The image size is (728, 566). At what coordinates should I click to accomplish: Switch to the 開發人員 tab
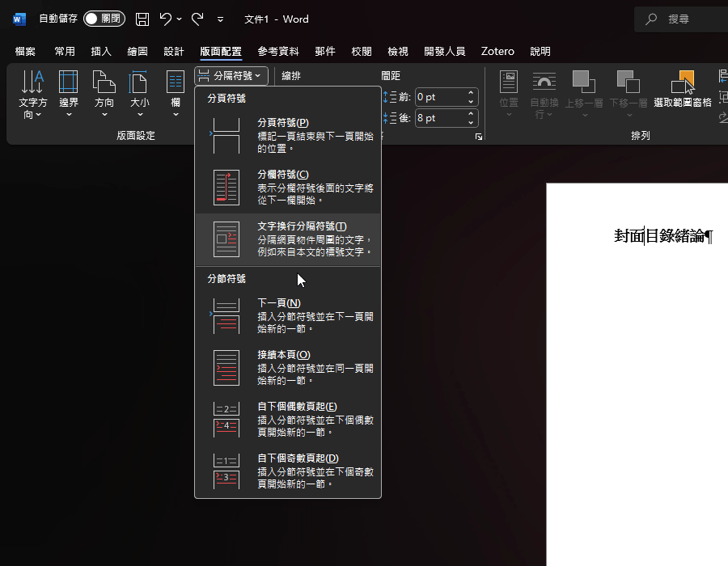click(445, 51)
